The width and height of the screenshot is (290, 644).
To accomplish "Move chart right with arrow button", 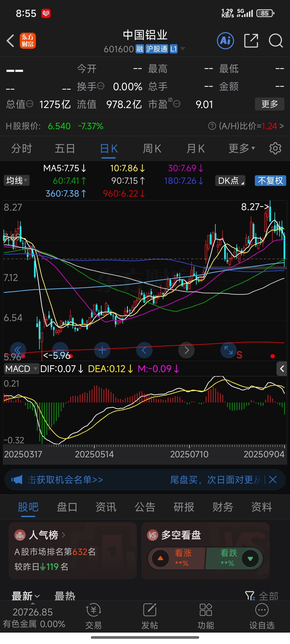I will tap(186, 350).
